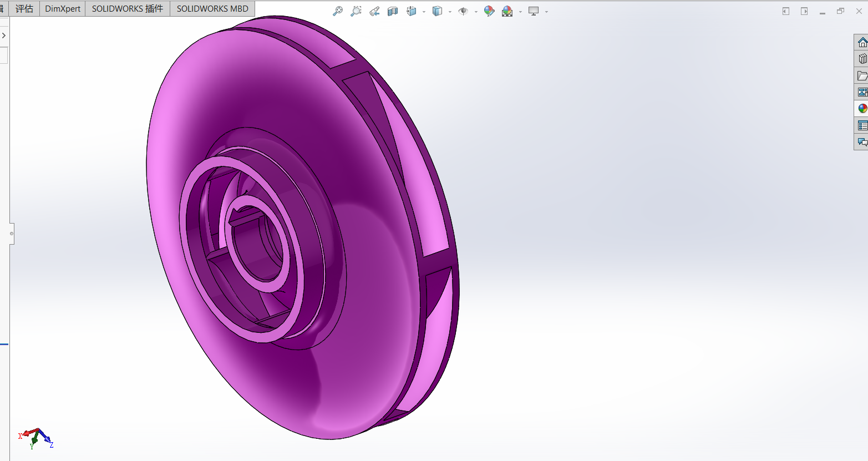This screenshot has width=868, height=461.
Task: Restore down the document window
Action: click(841, 11)
